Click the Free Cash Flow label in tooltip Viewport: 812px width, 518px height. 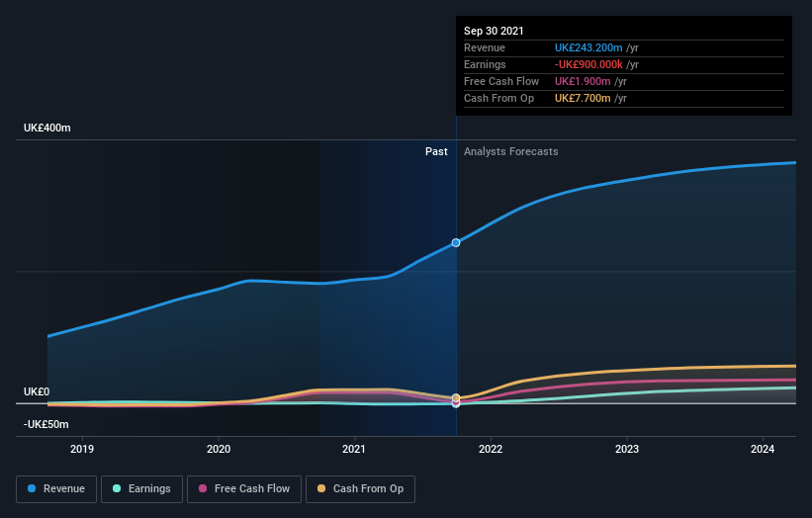click(x=501, y=81)
